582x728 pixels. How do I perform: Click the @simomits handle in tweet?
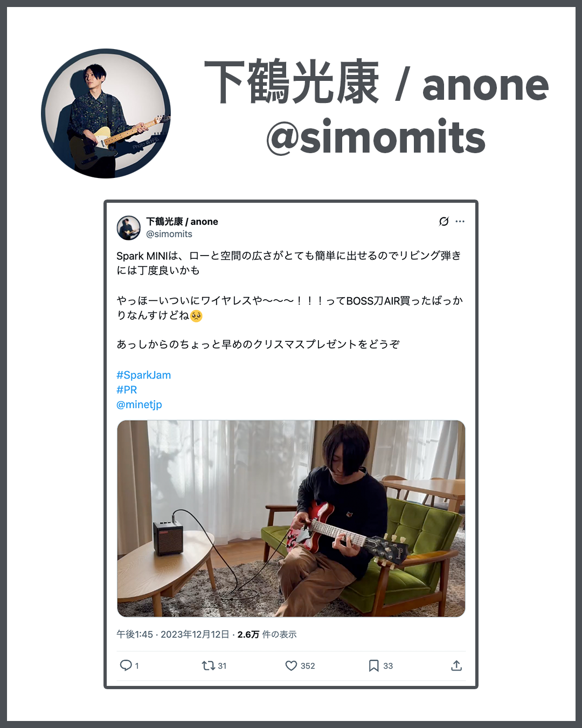click(x=169, y=234)
